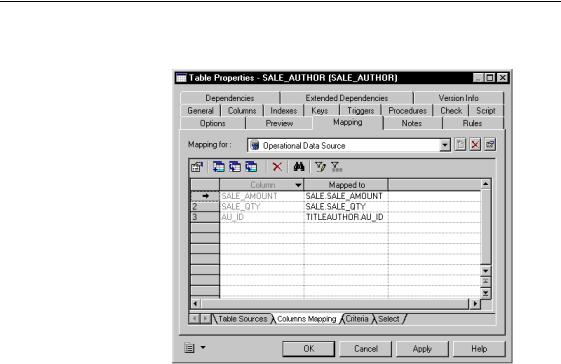Click the window icon in the title bar
561x364 pixels.
pos(181,78)
